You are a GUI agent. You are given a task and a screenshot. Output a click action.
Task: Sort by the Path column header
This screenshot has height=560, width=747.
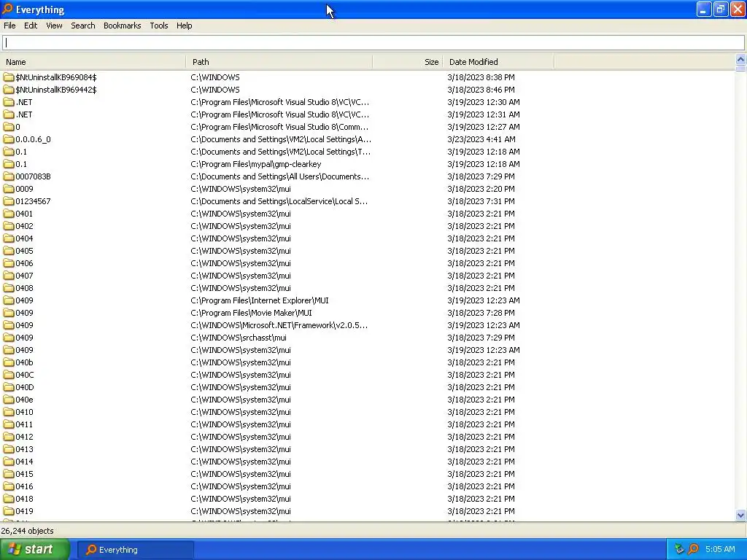[x=279, y=62]
